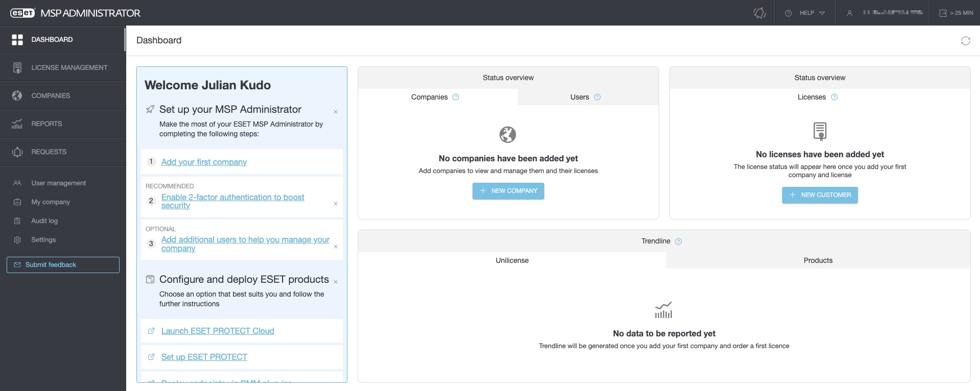980x391 pixels.
Task: Click the Submit feedback button
Action: pos(63,265)
